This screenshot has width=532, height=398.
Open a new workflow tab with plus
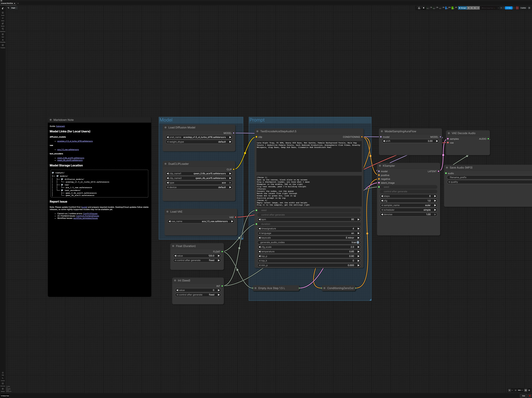point(18,3)
